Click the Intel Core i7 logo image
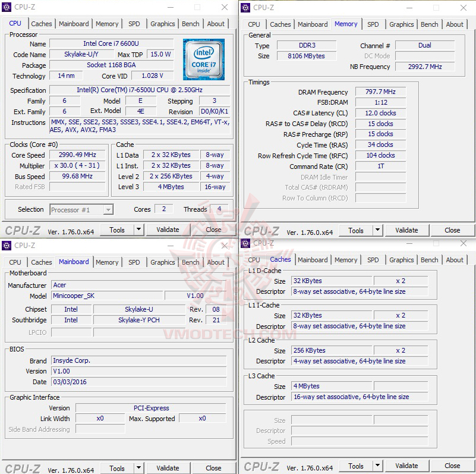The width and height of the screenshot is (476, 474). pos(204,59)
